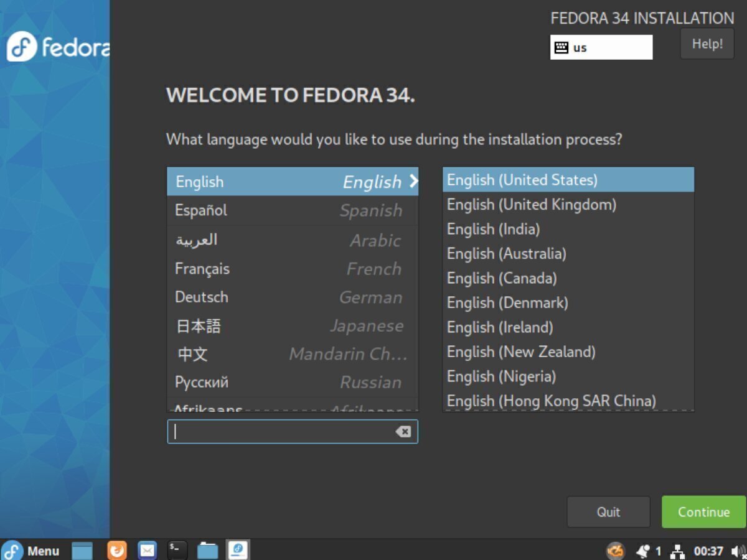
Task: Expand English sublocales with the arrow
Action: pos(413,182)
